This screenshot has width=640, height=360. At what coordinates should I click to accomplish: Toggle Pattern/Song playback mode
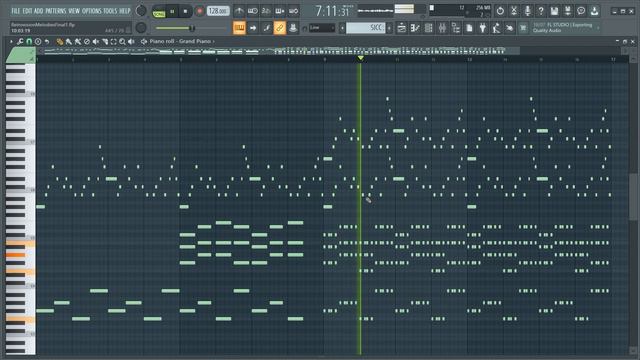[159, 12]
